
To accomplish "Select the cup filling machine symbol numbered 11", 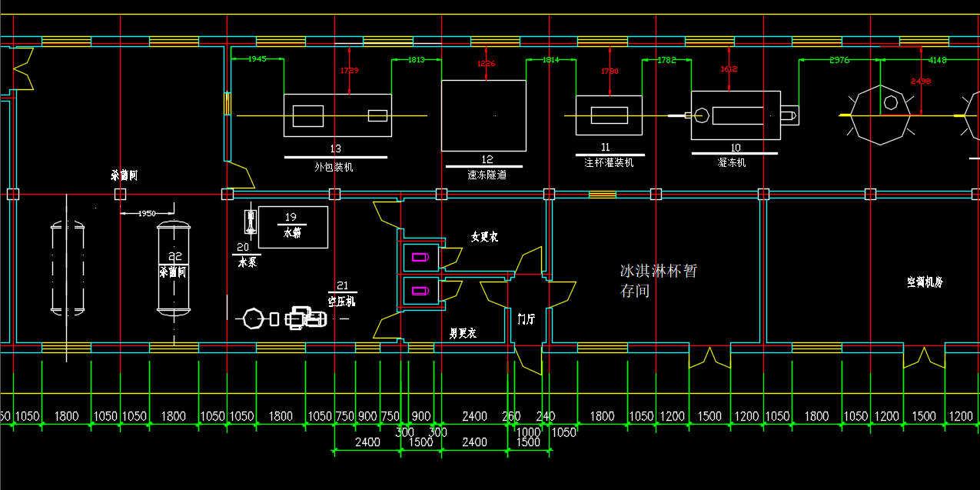I will (609, 115).
